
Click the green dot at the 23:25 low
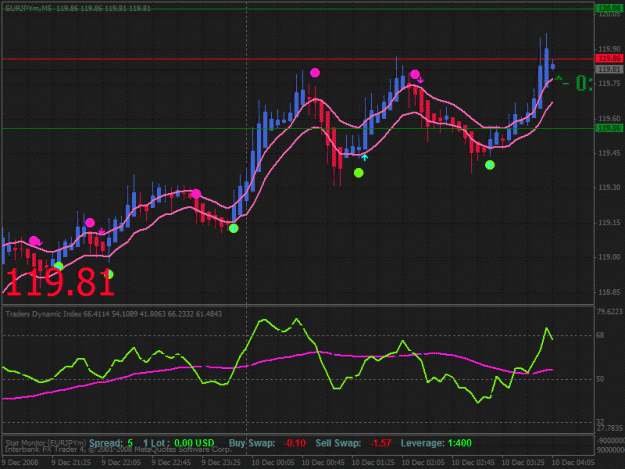pos(234,228)
